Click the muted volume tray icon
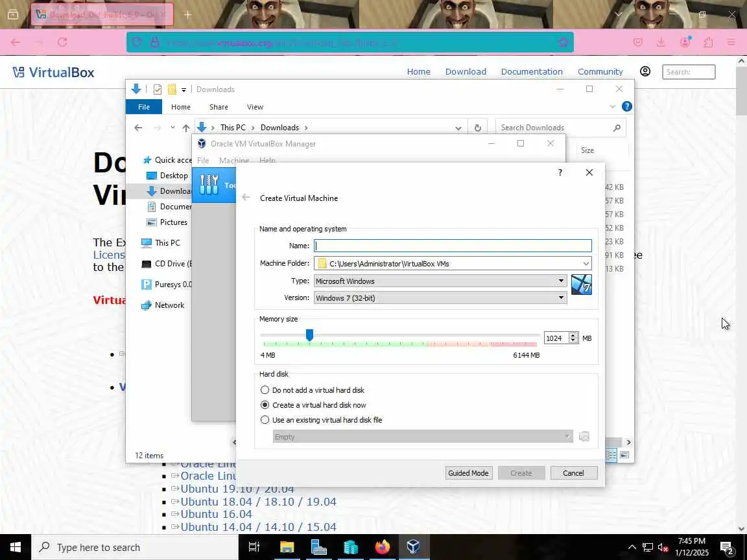This screenshot has height=560, width=747. [x=663, y=548]
